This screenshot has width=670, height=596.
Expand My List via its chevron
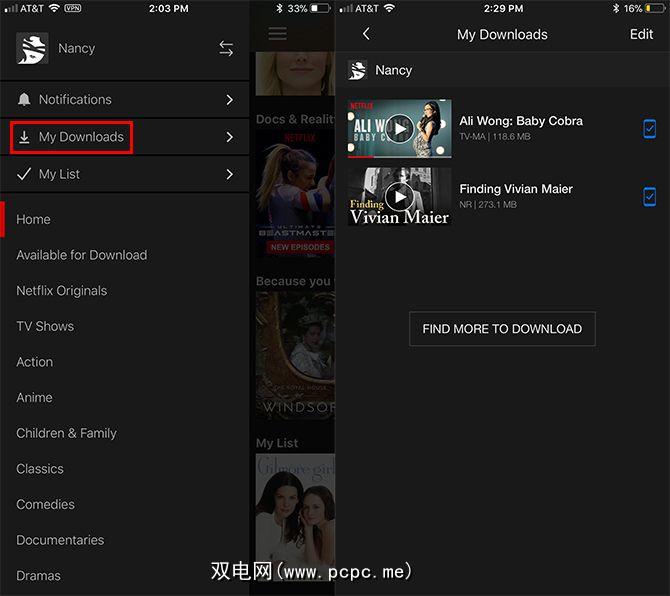click(229, 174)
